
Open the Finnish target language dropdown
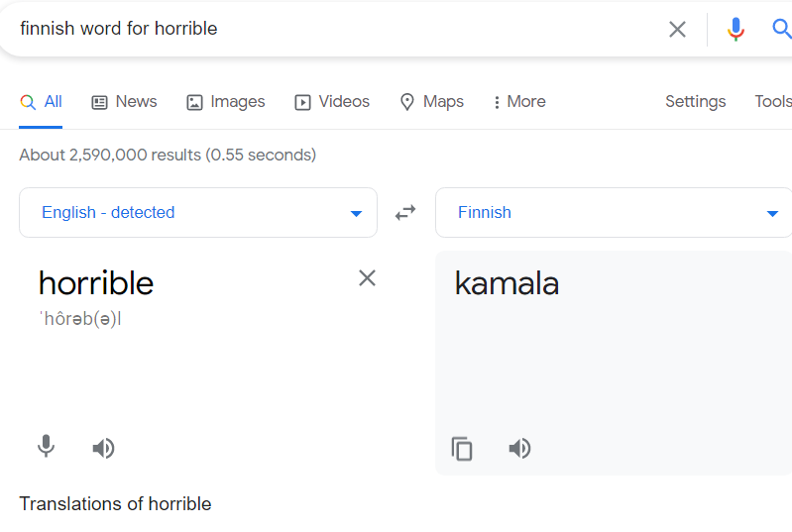pos(613,212)
